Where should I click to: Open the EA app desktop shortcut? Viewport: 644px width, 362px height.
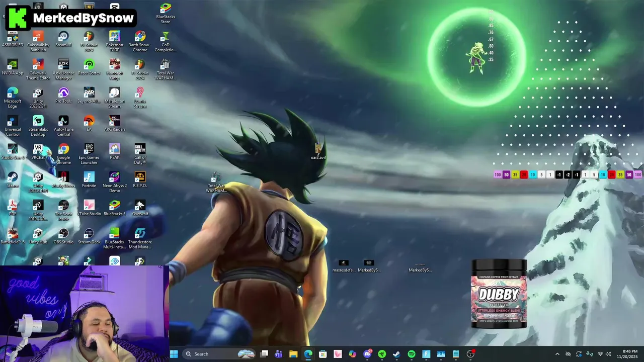[89, 124]
